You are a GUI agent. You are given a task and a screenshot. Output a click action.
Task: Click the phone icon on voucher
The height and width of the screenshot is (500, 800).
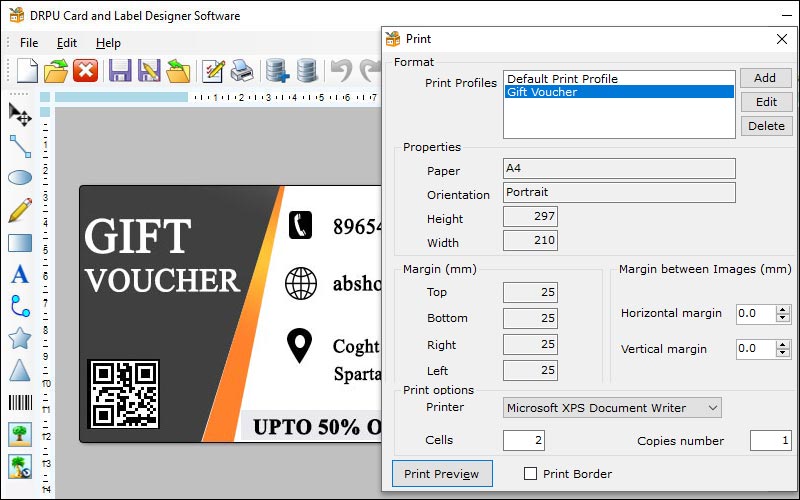pyautogui.click(x=301, y=225)
